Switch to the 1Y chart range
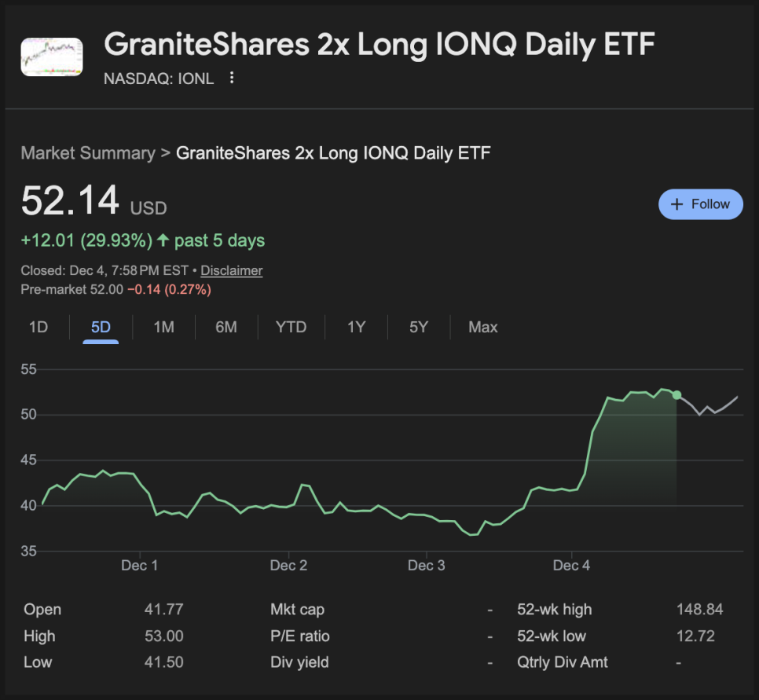Viewport: 759px width, 700px height. [x=357, y=327]
